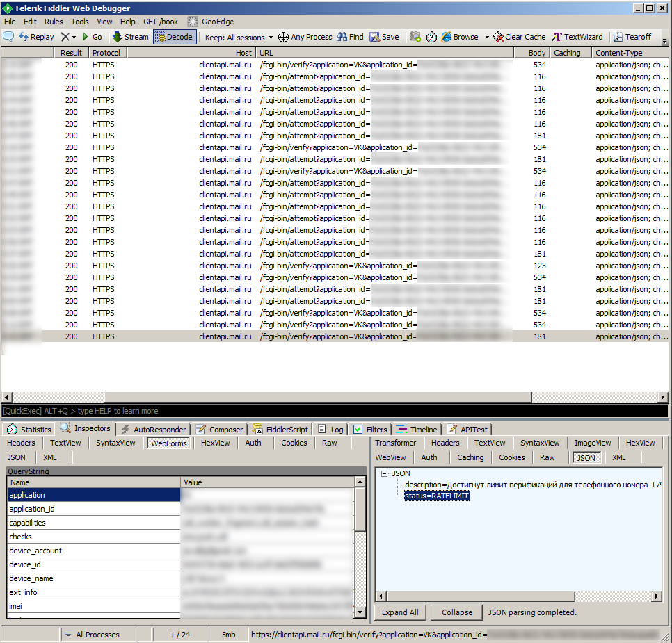
Task: Save sessions using the Save toolbar button
Action: [x=385, y=37]
